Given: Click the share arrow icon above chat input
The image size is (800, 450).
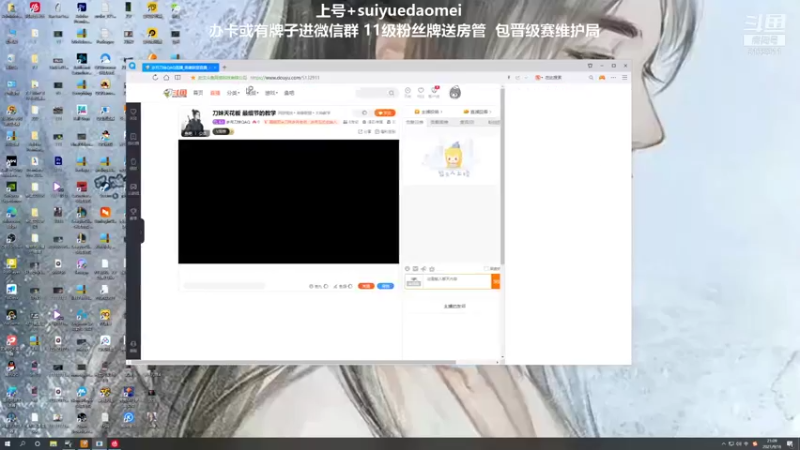Looking at the screenshot, I should (423, 269).
